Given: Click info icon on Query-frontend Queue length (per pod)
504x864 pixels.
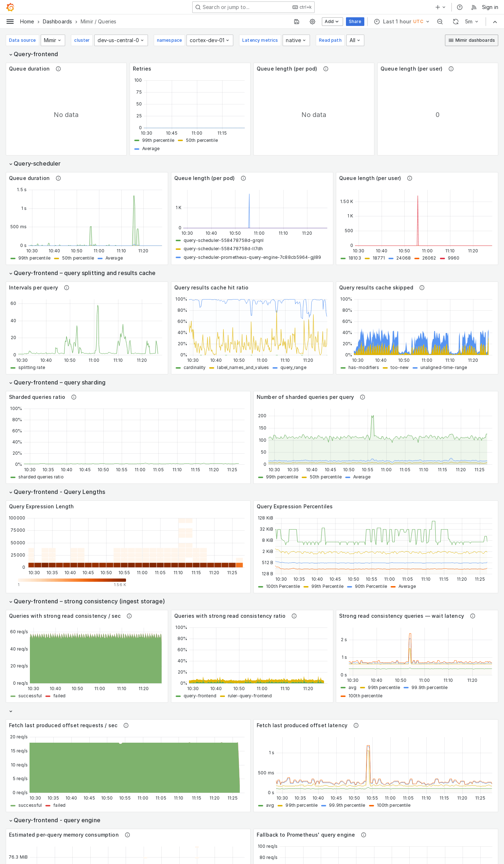Looking at the screenshot, I should click(326, 69).
